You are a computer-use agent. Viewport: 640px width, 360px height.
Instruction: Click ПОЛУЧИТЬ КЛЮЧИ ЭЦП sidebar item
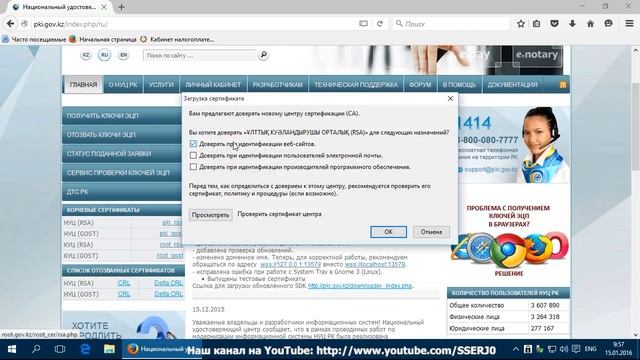coord(122,116)
